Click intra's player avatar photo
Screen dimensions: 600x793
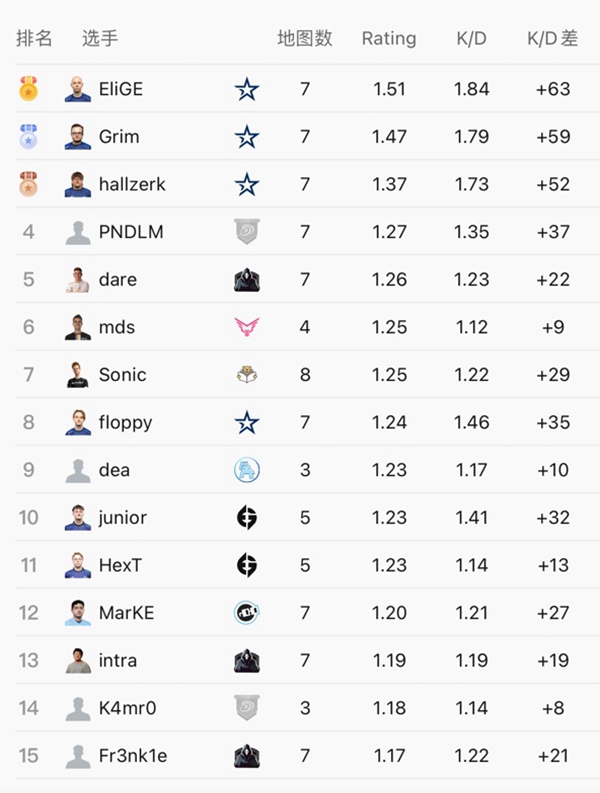coord(78,660)
